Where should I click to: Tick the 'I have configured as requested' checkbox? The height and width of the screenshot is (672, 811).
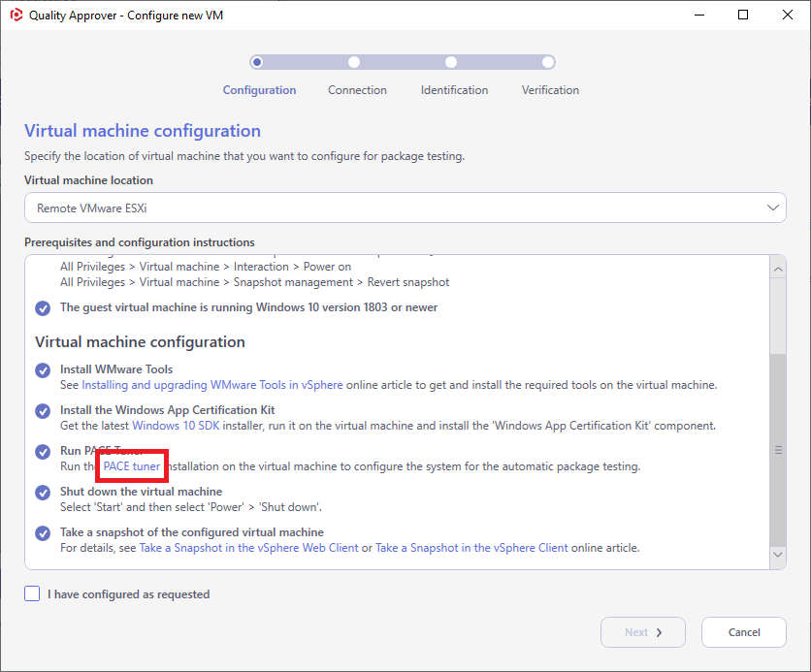click(32, 593)
